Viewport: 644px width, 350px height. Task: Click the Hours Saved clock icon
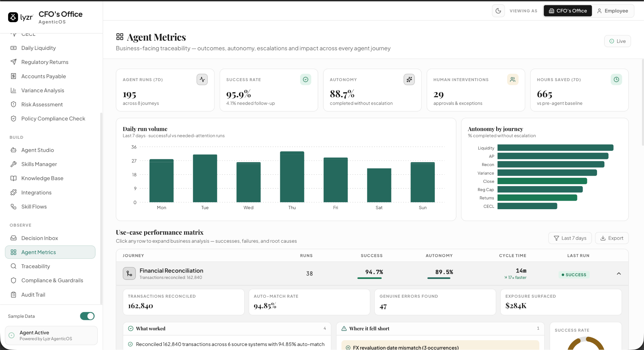pos(616,79)
